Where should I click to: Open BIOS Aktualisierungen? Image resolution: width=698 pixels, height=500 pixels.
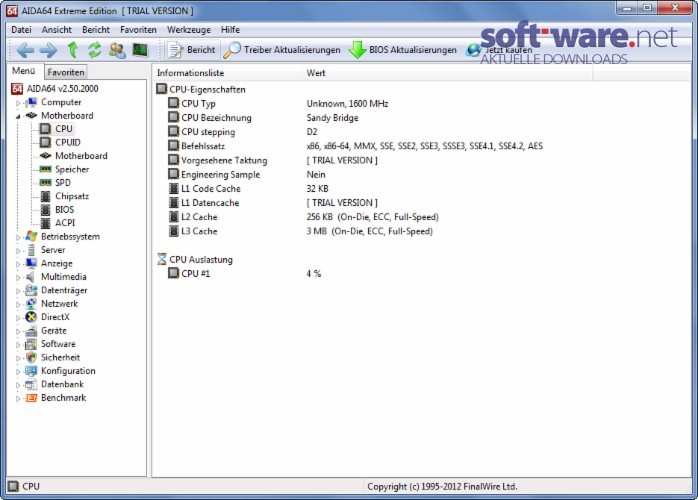(x=402, y=50)
